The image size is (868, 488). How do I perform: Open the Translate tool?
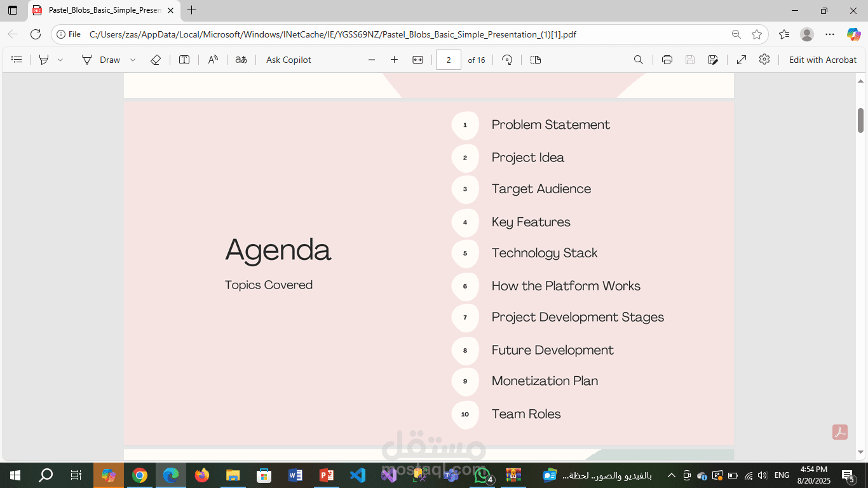[x=241, y=60]
